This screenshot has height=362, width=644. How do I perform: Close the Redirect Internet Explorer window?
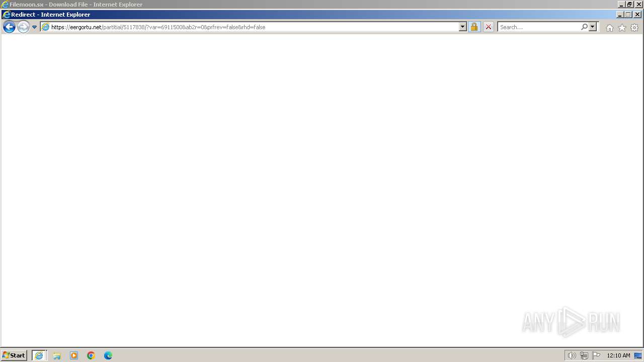coord(637,15)
